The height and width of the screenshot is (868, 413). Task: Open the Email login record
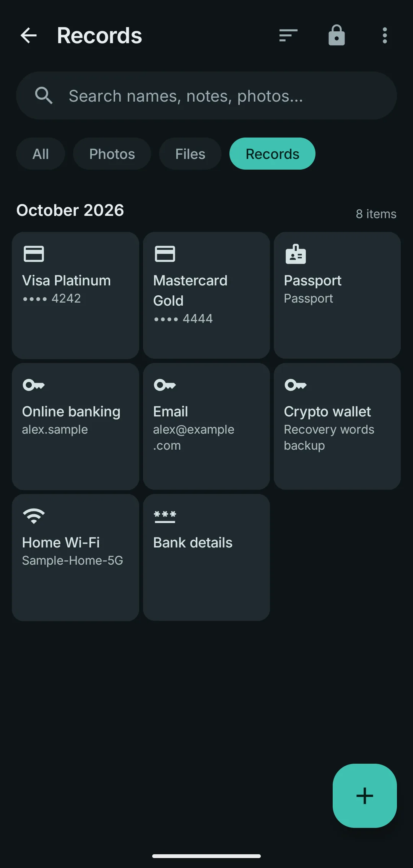pos(206,426)
